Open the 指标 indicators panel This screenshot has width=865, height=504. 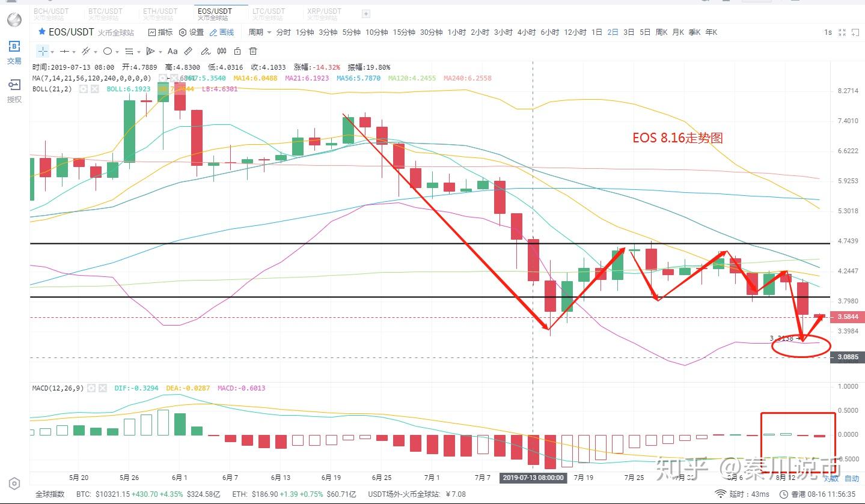pyautogui.click(x=160, y=32)
